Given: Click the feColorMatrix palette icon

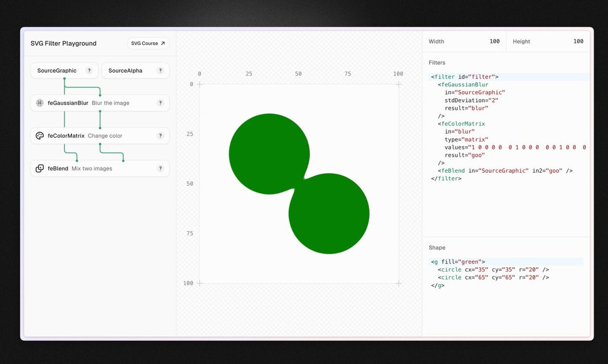Looking at the screenshot, I should [40, 136].
